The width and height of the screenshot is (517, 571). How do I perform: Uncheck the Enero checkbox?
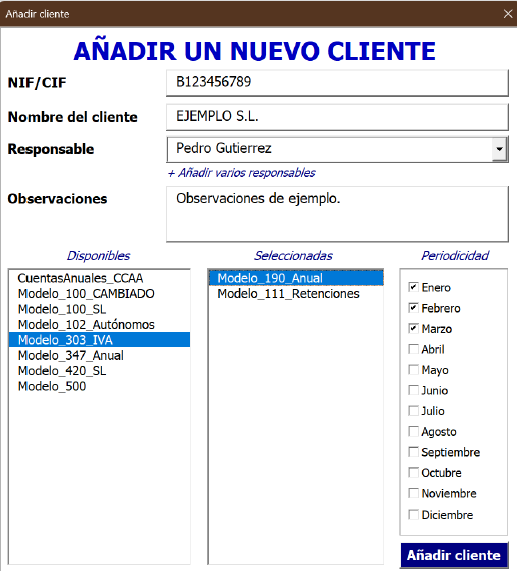[x=413, y=287]
